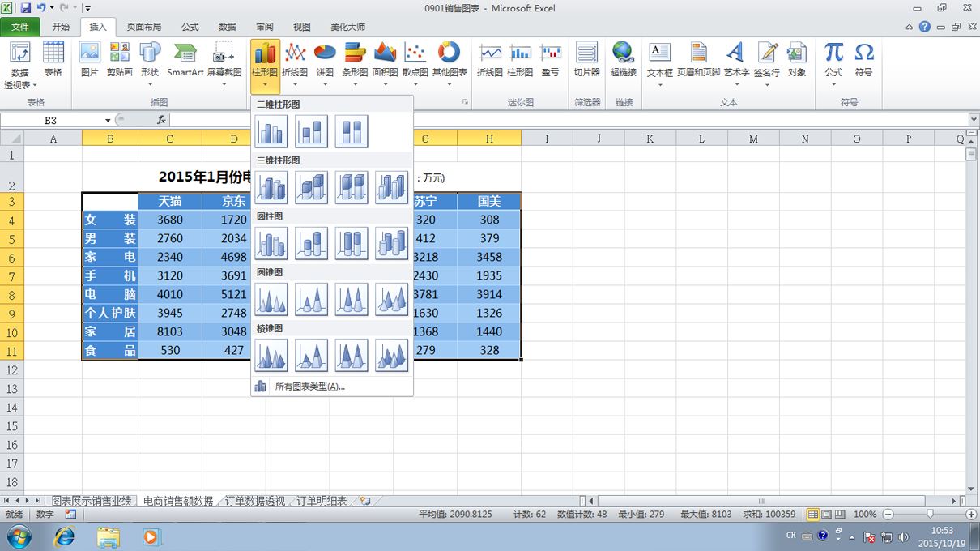Open the 剪贴画 clip art tool

[x=119, y=60]
